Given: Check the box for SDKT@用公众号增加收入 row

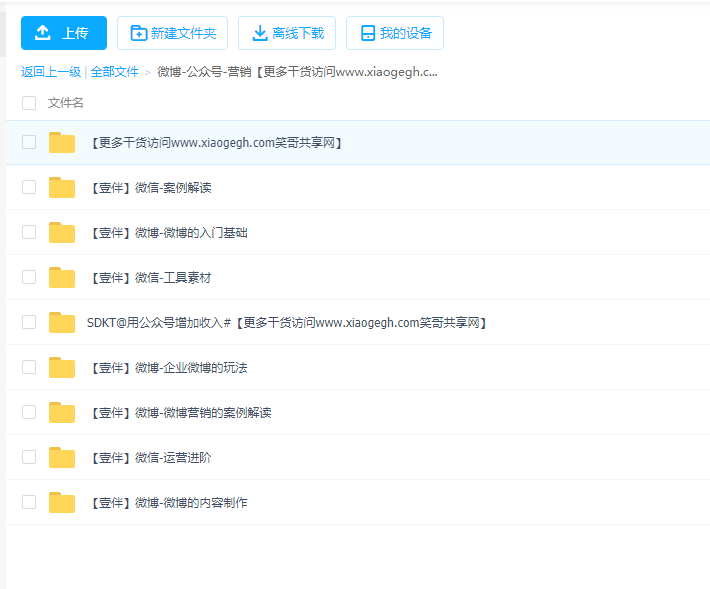Looking at the screenshot, I should (29, 322).
